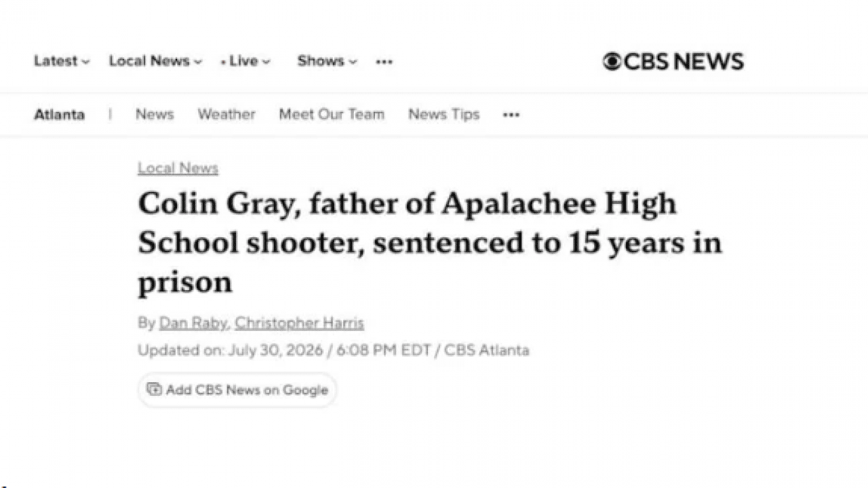
Task: Open author Dan Raby's profile link
Action: point(193,323)
